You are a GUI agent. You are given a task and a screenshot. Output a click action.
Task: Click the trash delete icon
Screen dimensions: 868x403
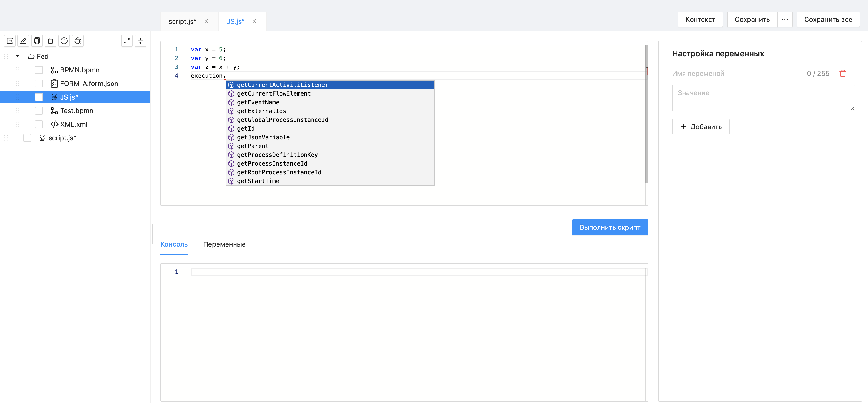(x=51, y=41)
